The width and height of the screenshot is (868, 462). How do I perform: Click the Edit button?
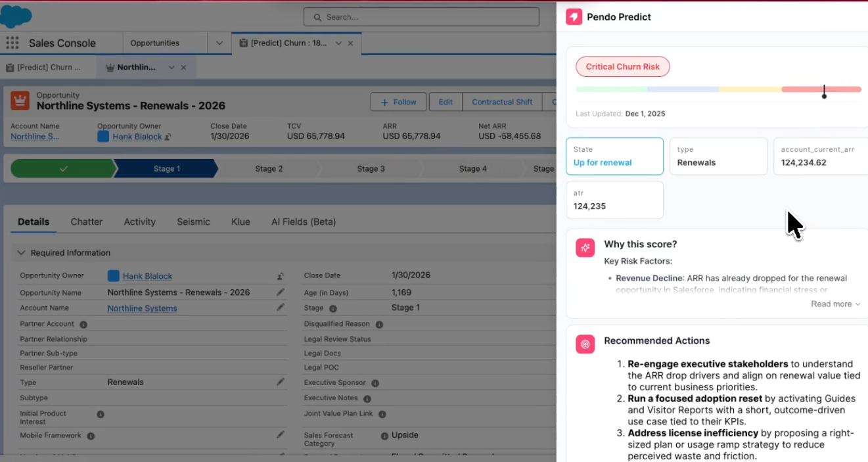445,102
